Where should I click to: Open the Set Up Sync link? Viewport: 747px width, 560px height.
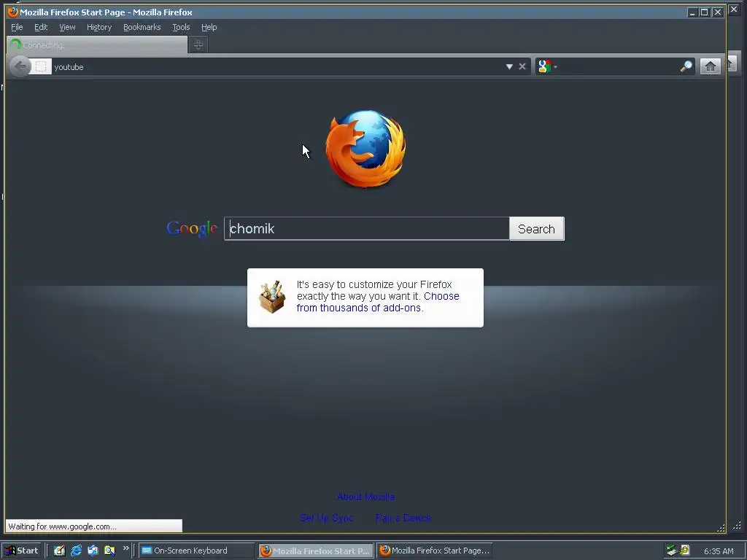[327, 518]
